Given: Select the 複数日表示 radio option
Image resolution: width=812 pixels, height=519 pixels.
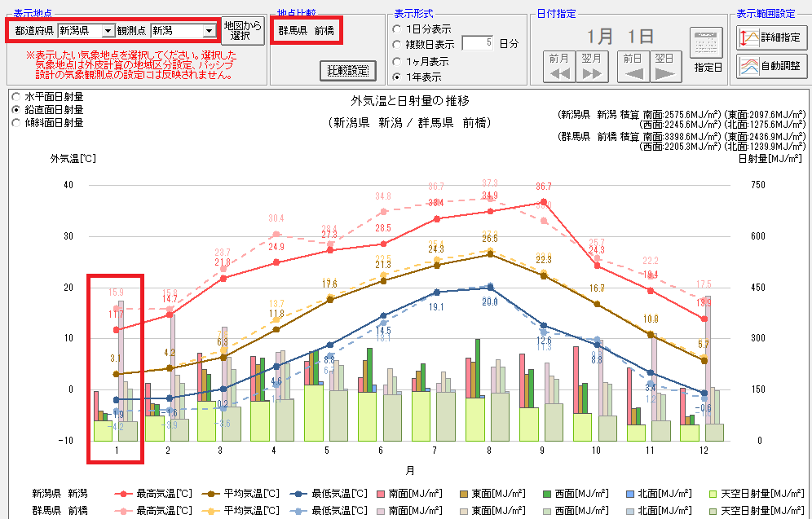Looking at the screenshot, I should 397,44.
